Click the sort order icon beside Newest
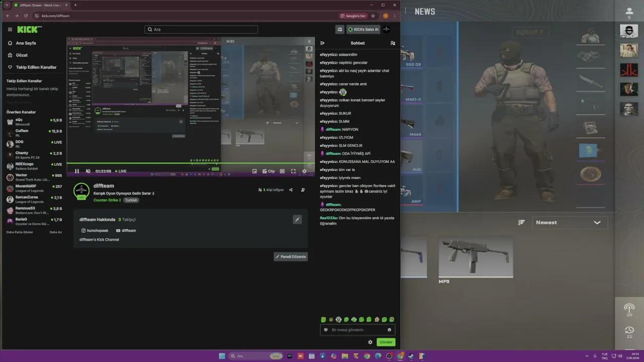 coord(522,223)
